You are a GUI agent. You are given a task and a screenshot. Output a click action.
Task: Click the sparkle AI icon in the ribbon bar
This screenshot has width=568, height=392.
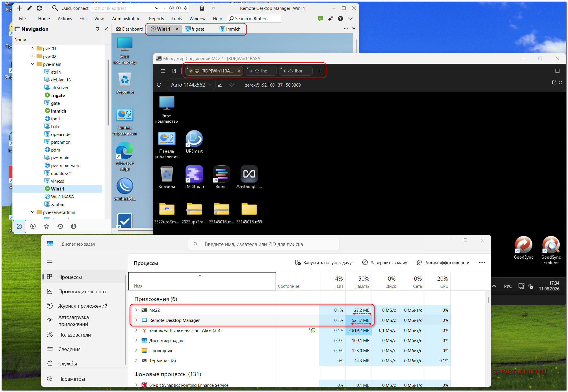(330, 18)
